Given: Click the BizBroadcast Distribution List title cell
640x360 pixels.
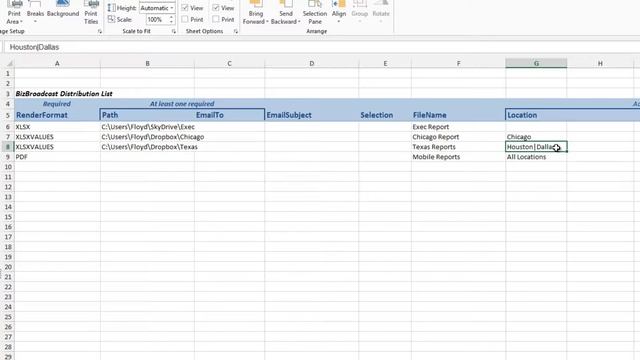Looking at the screenshot, I should pyautogui.click(x=64, y=93).
